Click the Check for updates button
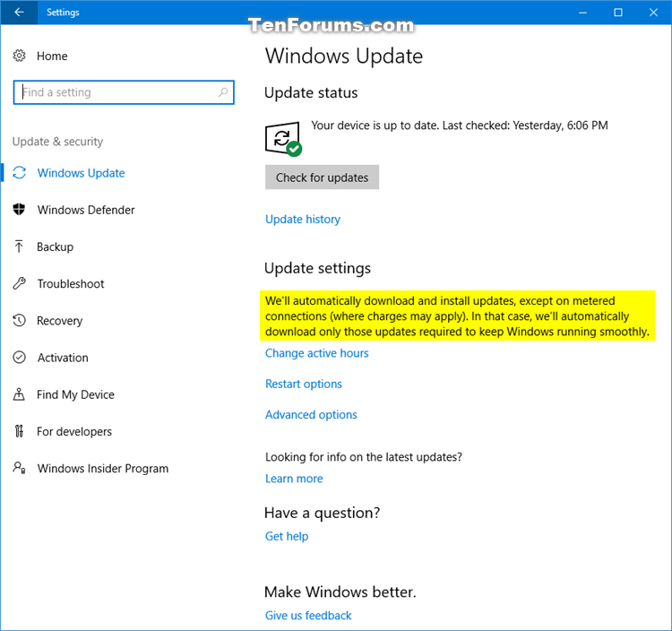The image size is (672, 631). (322, 177)
